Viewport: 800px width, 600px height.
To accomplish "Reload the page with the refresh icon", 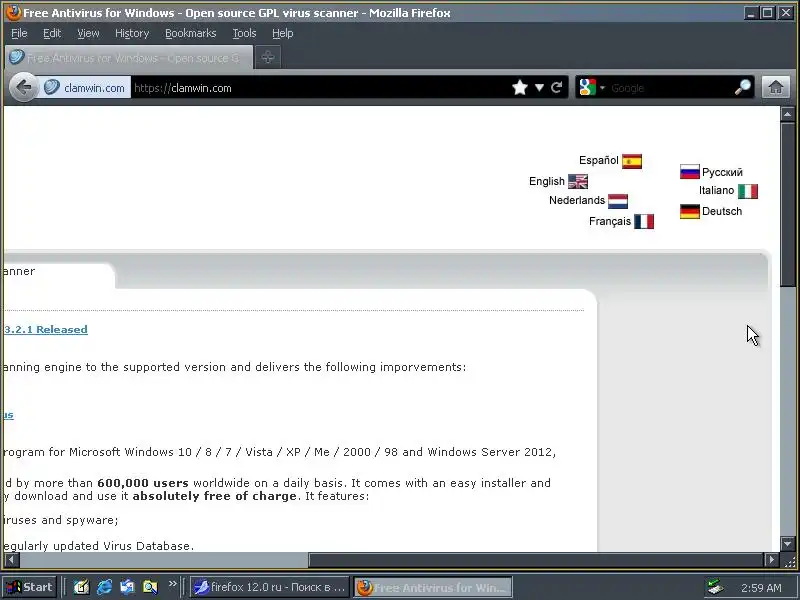I will [557, 88].
